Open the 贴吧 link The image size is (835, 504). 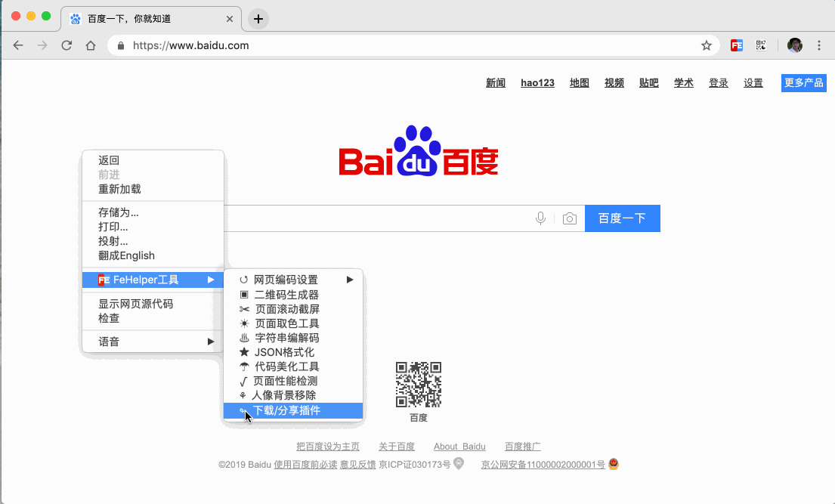point(648,83)
